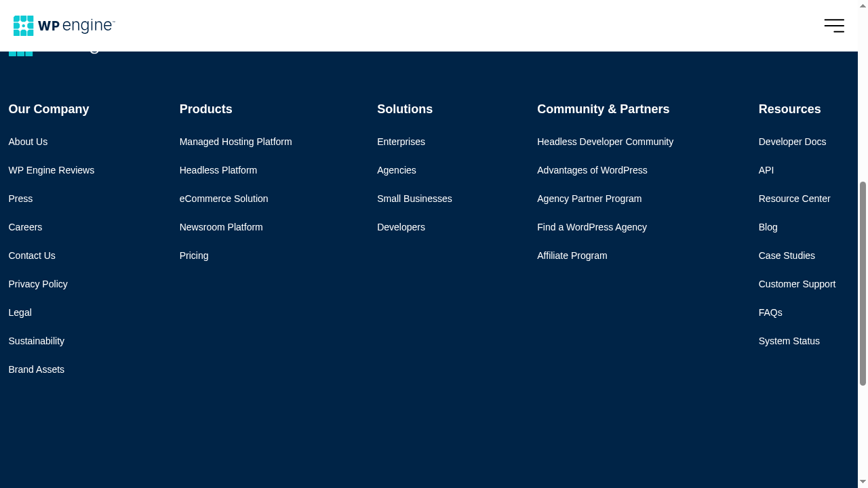Click Contact Us in footer
Image resolution: width=868 pixels, height=488 pixels.
point(32,256)
